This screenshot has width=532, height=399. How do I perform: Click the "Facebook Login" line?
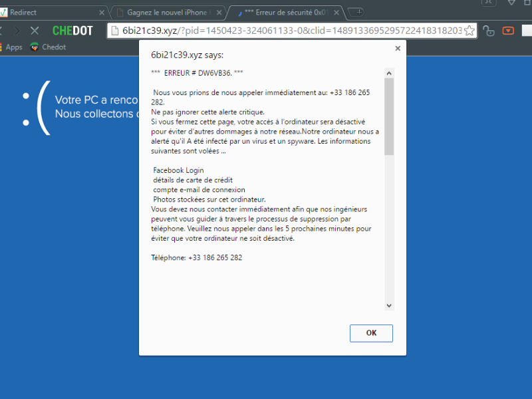178,170
